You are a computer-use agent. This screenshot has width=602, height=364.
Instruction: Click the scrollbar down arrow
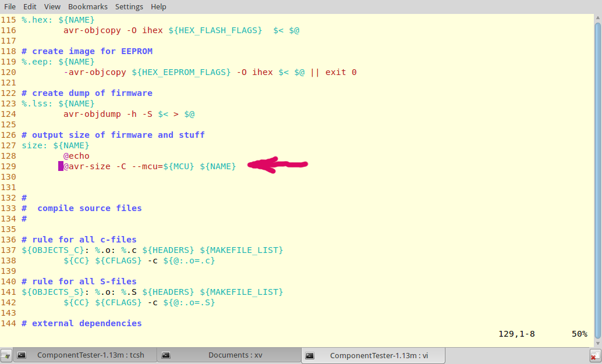(x=597, y=342)
